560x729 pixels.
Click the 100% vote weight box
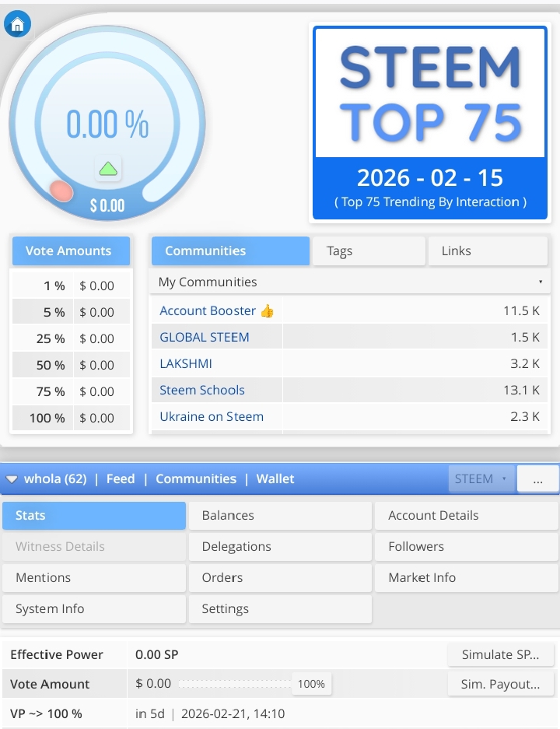click(x=311, y=684)
